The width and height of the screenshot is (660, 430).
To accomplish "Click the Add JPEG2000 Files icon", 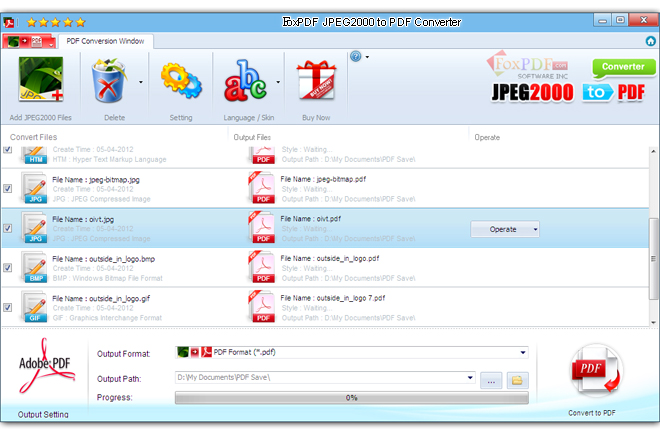I will pos(41,79).
